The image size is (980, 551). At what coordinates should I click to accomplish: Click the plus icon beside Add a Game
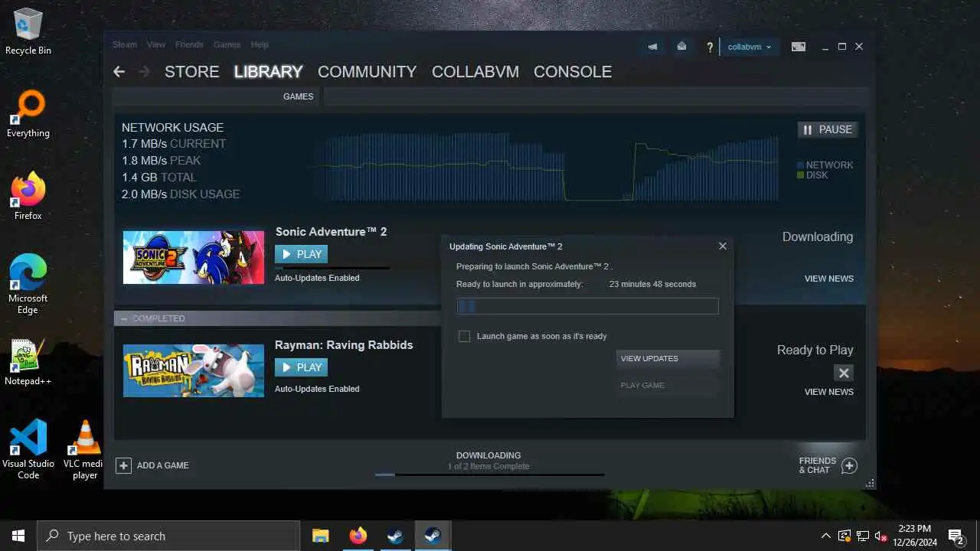[123, 465]
